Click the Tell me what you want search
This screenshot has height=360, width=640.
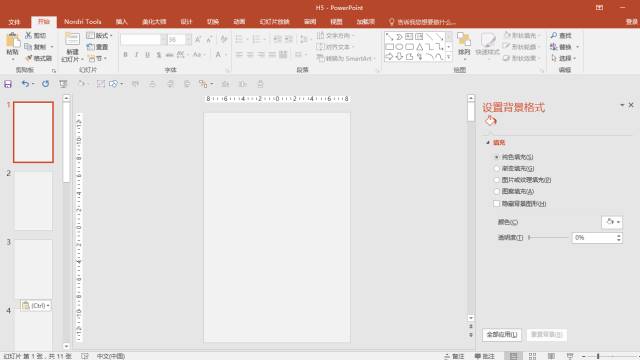[x=422, y=22]
